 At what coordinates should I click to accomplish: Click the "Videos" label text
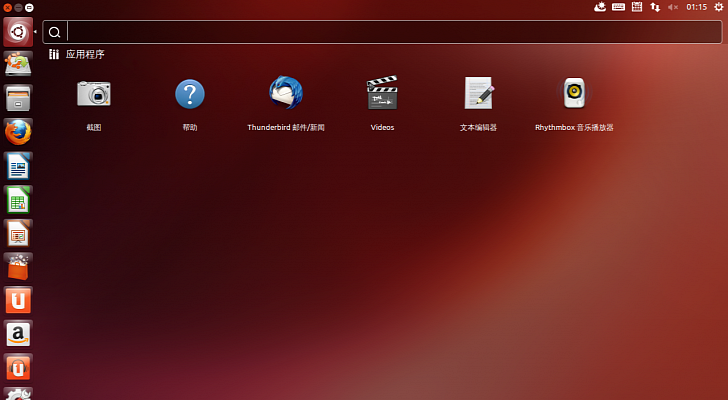382,127
